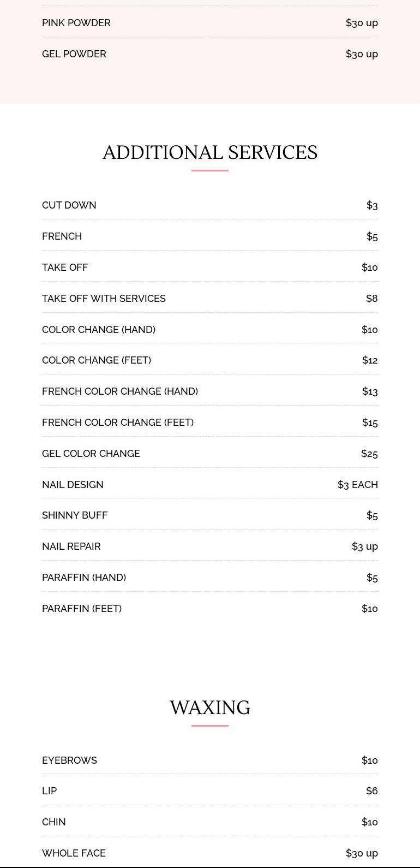
Task: Select the PARAFFIN (FEET) service
Action: coord(82,609)
